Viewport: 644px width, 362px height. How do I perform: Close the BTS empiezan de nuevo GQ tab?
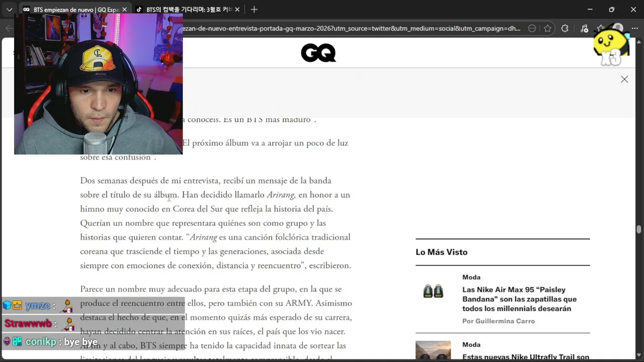(124, 10)
